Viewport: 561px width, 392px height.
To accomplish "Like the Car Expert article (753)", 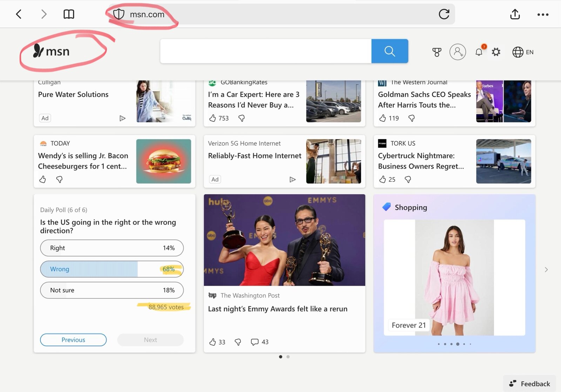I will coord(212,118).
